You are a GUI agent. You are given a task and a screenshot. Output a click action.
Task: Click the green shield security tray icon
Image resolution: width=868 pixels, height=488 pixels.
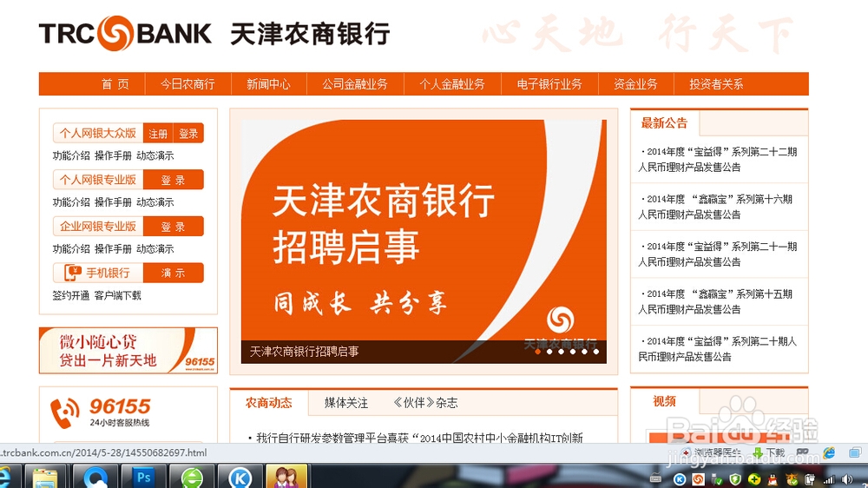[735, 479]
